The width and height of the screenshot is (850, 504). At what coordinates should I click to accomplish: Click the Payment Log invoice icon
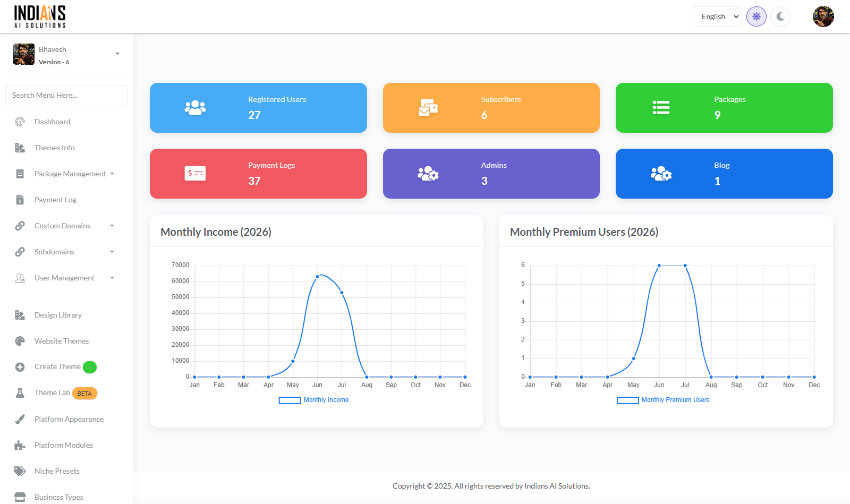pos(20,200)
